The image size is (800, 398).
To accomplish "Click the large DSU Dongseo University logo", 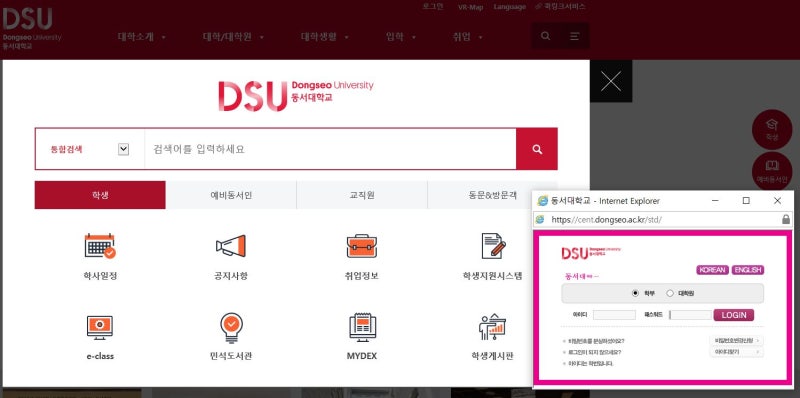I will pyautogui.click(x=296, y=95).
